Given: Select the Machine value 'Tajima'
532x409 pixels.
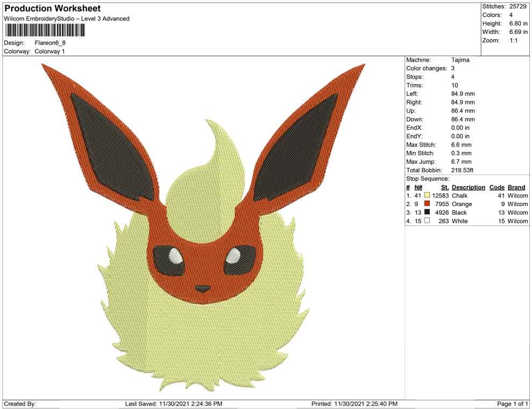Looking at the screenshot, I should coord(461,60).
